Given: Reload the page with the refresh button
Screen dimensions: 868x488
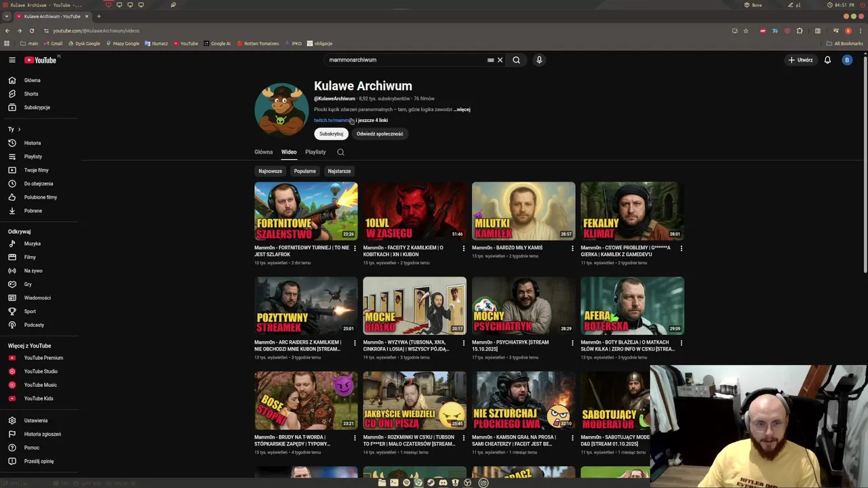Looking at the screenshot, I should pyautogui.click(x=31, y=30).
